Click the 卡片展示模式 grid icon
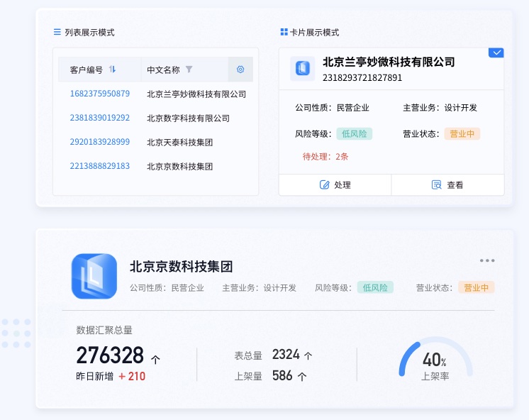The height and width of the screenshot is (420, 529). (x=284, y=32)
